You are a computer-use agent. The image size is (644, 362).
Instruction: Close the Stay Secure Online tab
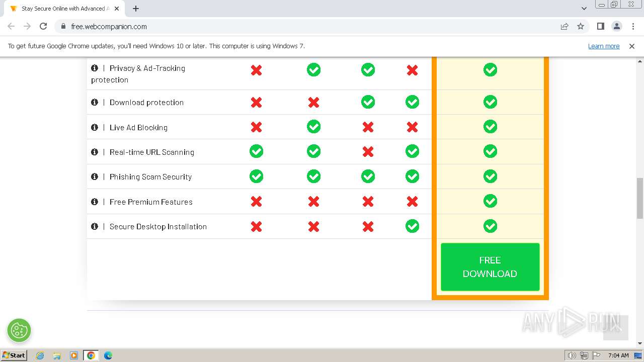(x=117, y=9)
